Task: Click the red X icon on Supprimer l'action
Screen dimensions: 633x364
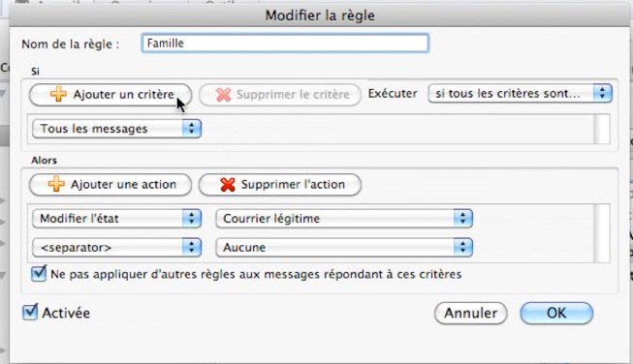Action: (x=228, y=185)
